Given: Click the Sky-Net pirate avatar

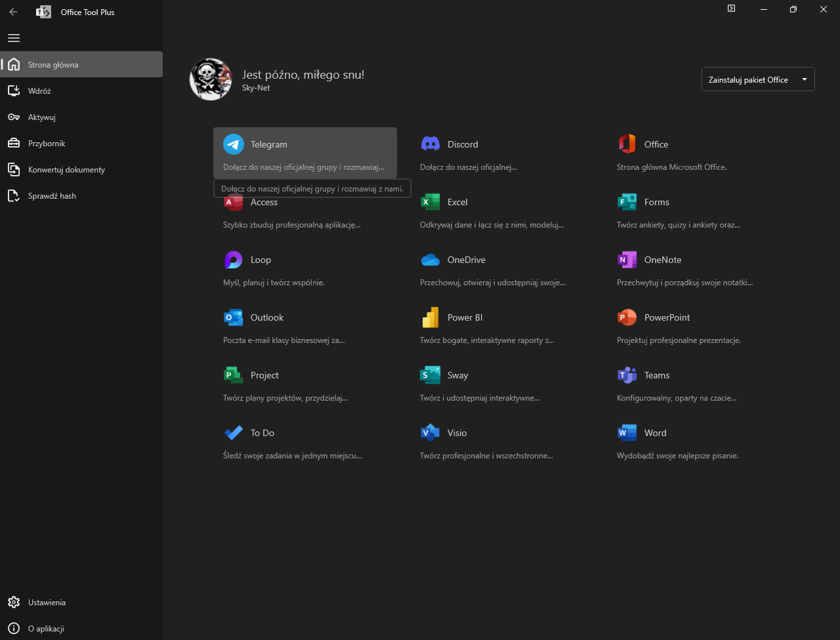Looking at the screenshot, I should [x=211, y=79].
